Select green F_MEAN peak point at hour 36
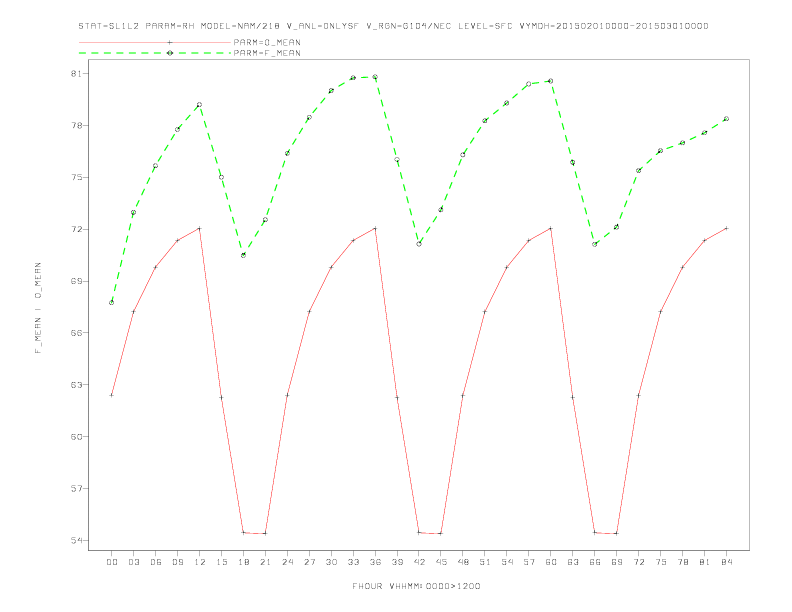 pyautogui.click(x=375, y=77)
